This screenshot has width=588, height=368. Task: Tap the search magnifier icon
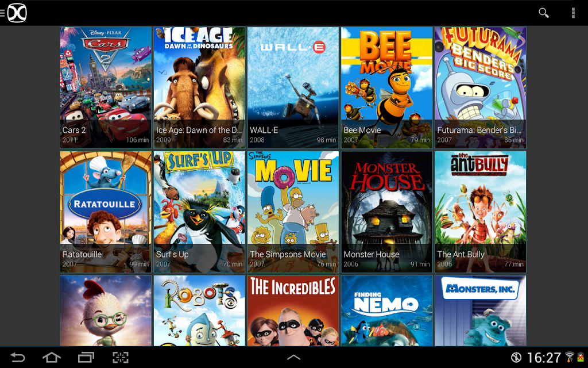pyautogui.click(x=543, y=13)
